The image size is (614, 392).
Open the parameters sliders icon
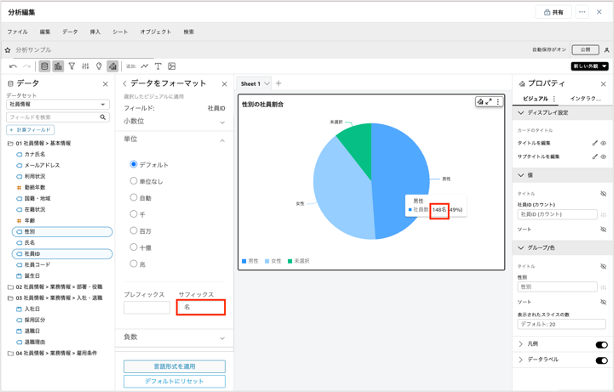(85, 66)
